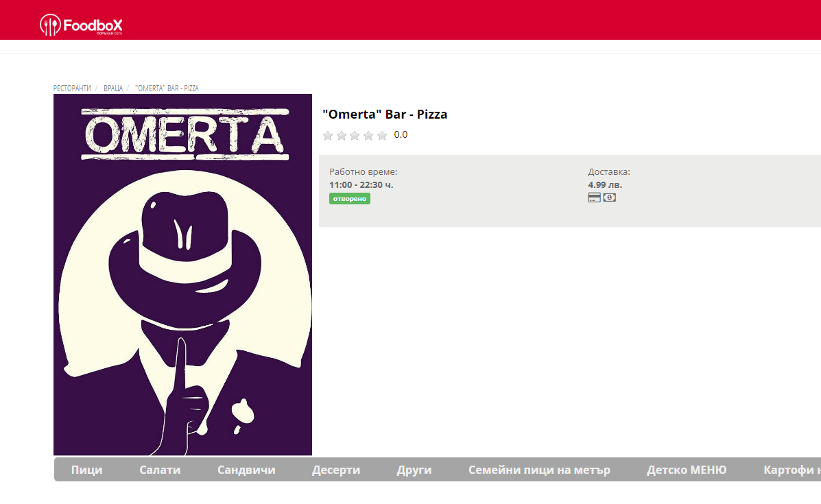This screenshot has height=504, width=821.
Task: Rate one star for Omerta
Action: [x=328, y=136]
